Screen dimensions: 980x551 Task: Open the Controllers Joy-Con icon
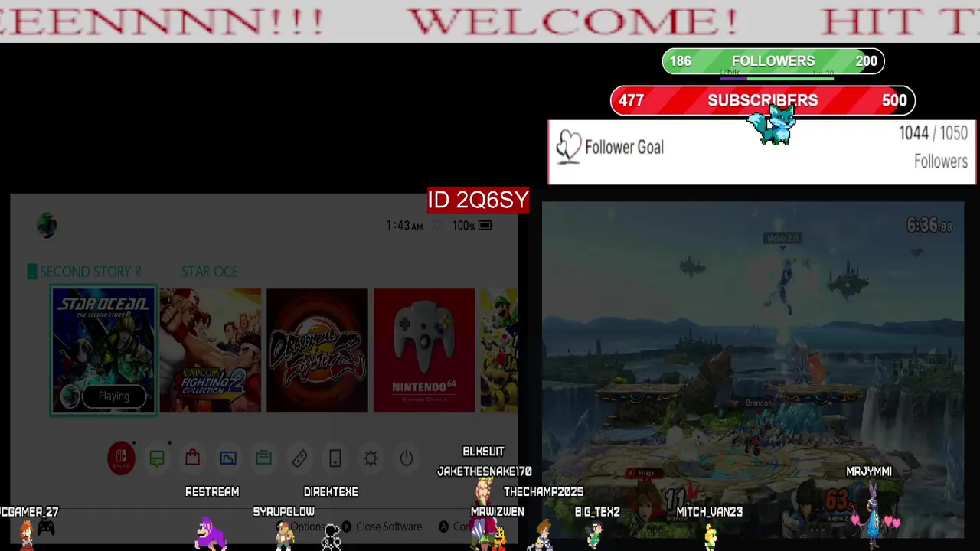click(x=299, y=458)
